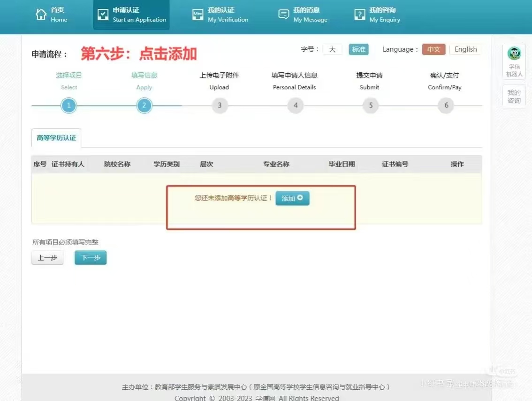Set font size to 标准
Screen dimensions: 532x401
tap(358, 49)
